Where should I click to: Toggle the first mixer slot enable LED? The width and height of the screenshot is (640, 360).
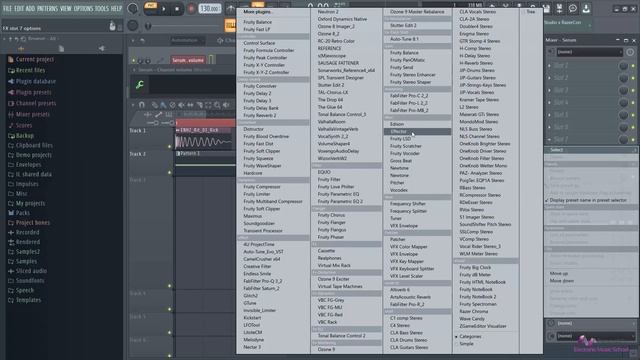[x=633, y=66]
